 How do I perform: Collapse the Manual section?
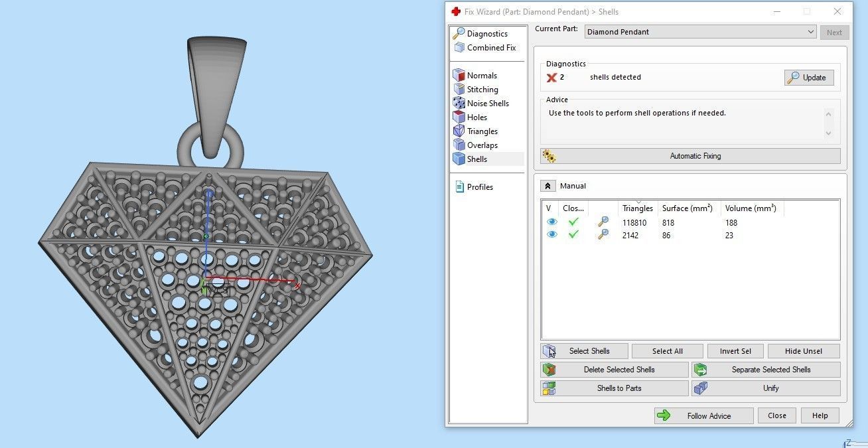547,187
